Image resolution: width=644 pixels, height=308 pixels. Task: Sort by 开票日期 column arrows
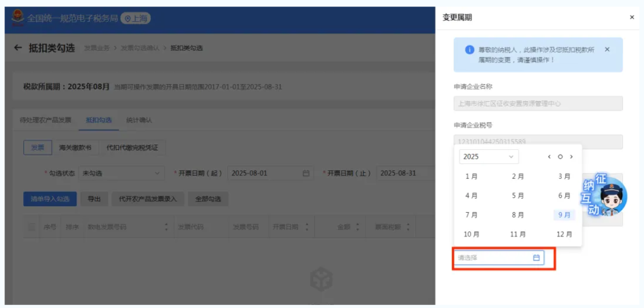click(x=307, y=227)
